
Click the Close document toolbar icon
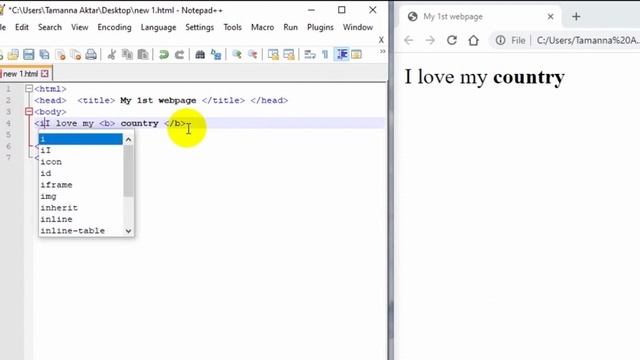(x=60, y=54)
